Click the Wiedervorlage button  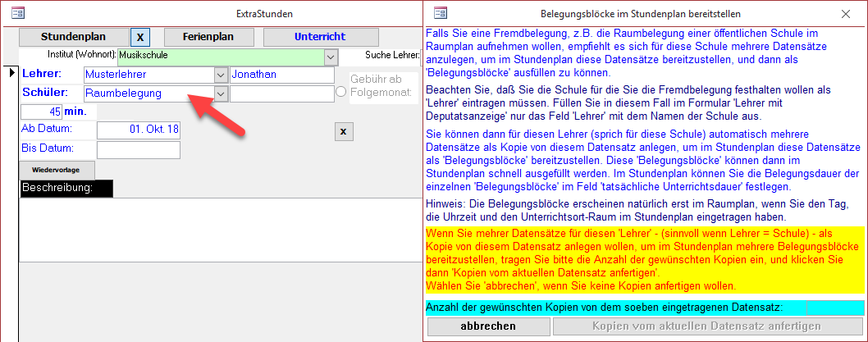click(57, 170)
